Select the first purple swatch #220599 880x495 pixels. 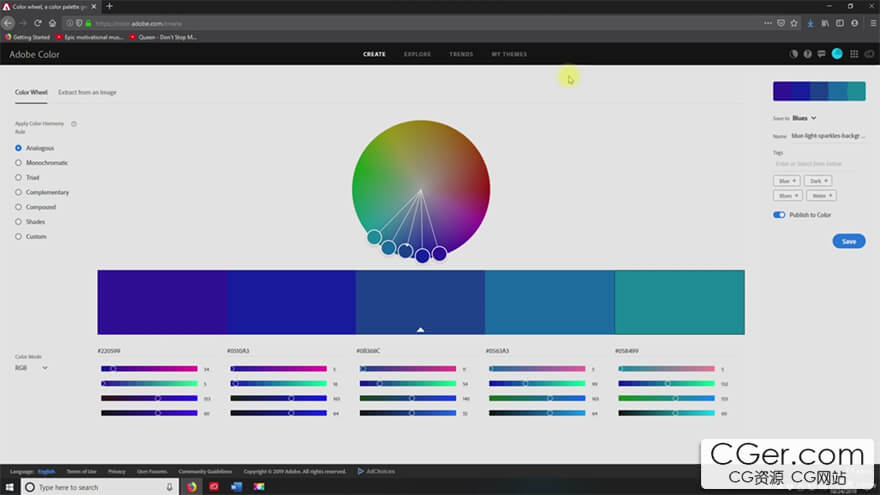pyautogui.click(x=162, y=302)
